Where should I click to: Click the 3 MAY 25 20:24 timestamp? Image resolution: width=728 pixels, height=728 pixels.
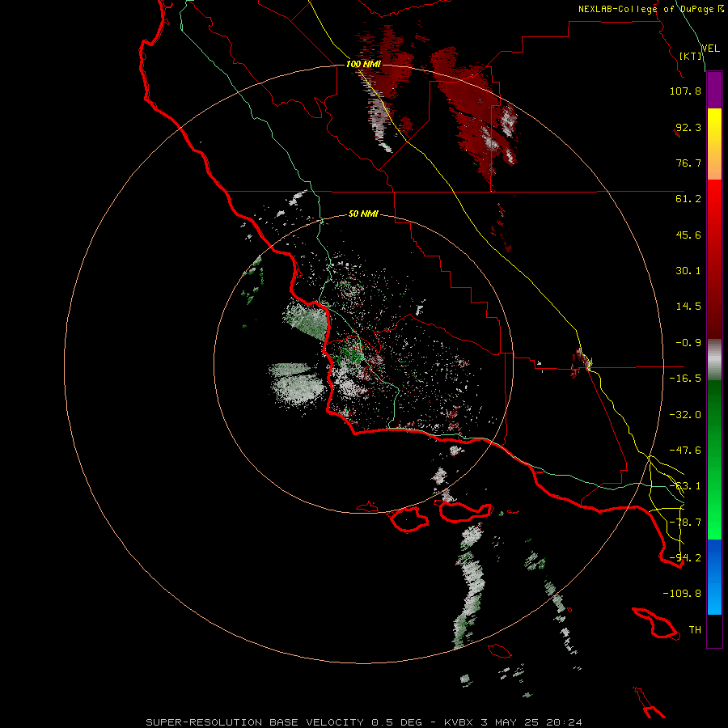531,722
